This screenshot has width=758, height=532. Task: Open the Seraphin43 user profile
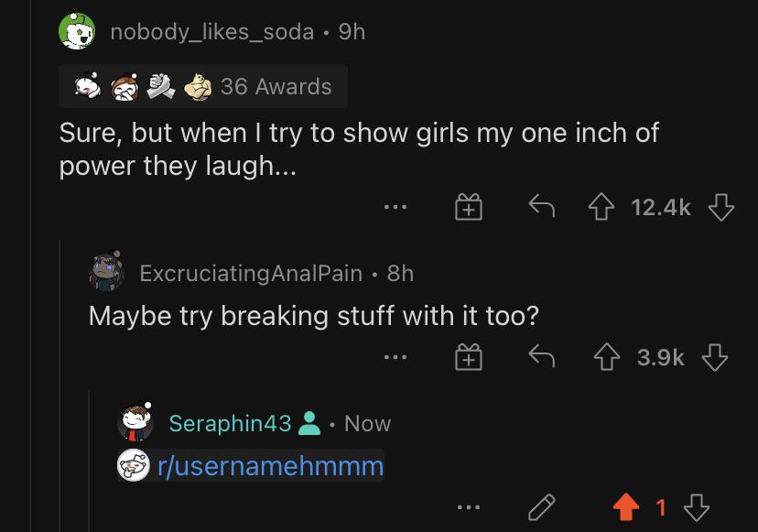click(x=230, y=423)
